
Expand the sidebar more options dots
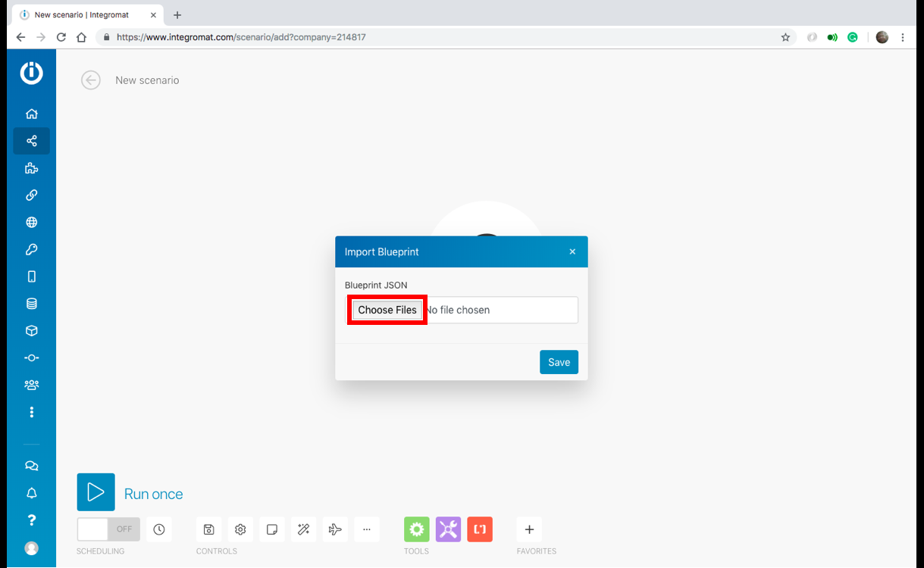click(x=32, y=412)
